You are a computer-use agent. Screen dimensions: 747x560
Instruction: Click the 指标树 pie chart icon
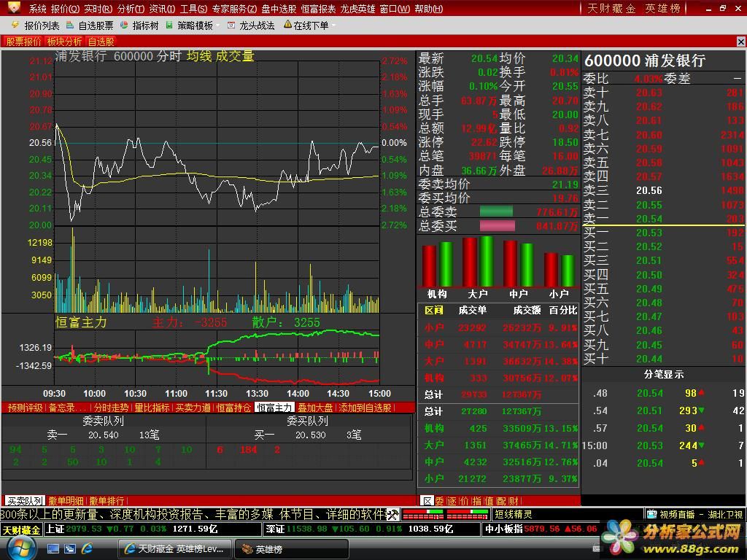124,25
